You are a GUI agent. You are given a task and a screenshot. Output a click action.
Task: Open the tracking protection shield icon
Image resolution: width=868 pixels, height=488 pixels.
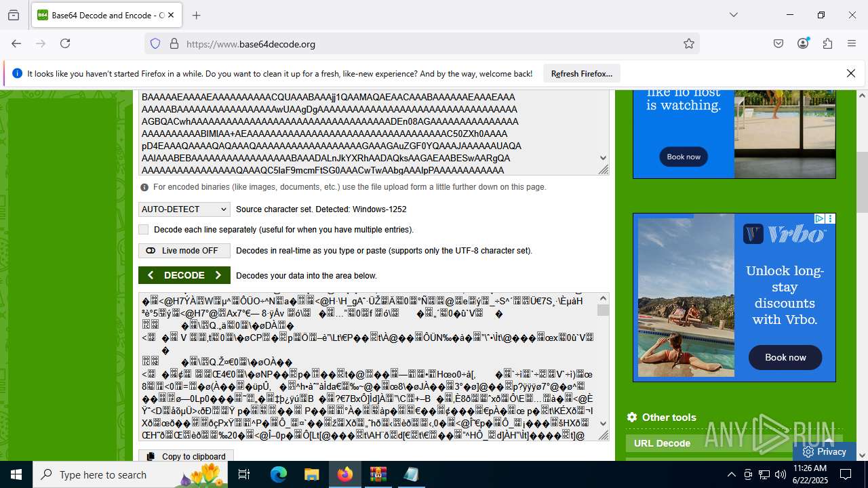click(x=155, y=43)
